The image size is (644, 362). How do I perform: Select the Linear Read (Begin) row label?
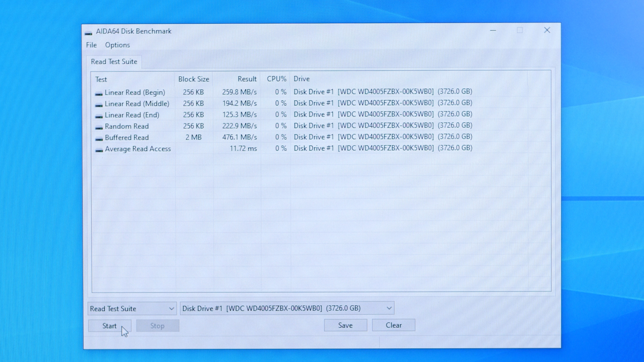point(135,92)
